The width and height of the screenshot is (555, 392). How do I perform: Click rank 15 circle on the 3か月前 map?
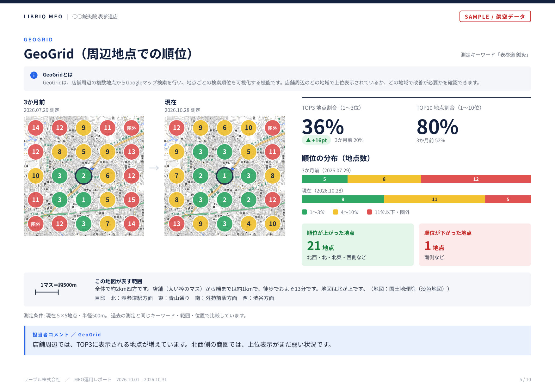(x=132, y=200)
